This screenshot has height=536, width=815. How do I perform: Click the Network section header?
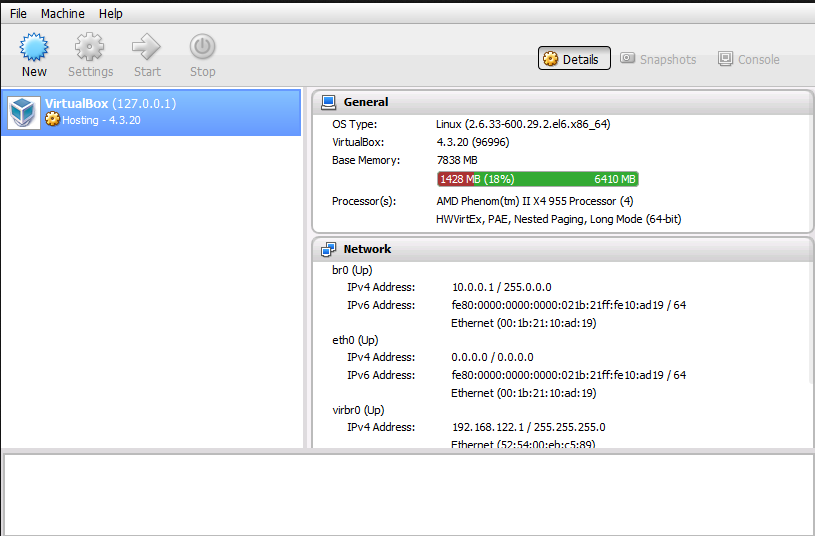[x=562, y=250]
